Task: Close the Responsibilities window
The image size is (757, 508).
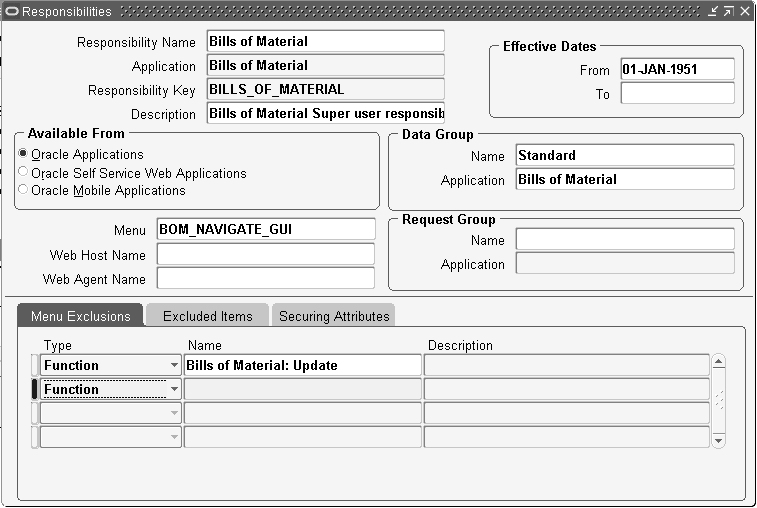Action: (x=745, y=11)
